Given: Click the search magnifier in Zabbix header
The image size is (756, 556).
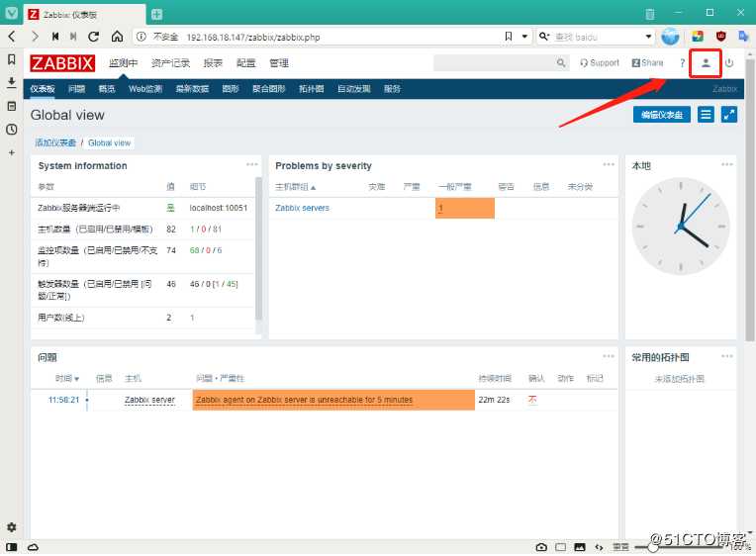Looking at the screenshot, I should 561,63.
